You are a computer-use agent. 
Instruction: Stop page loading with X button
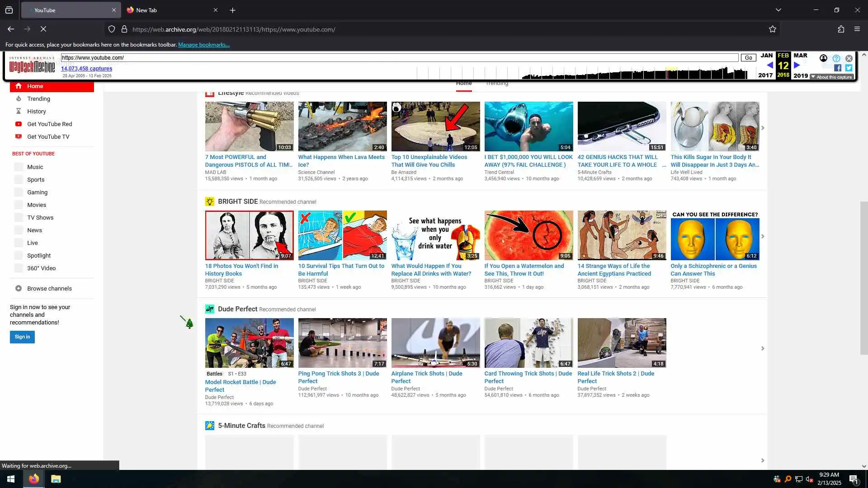point(43,29)
